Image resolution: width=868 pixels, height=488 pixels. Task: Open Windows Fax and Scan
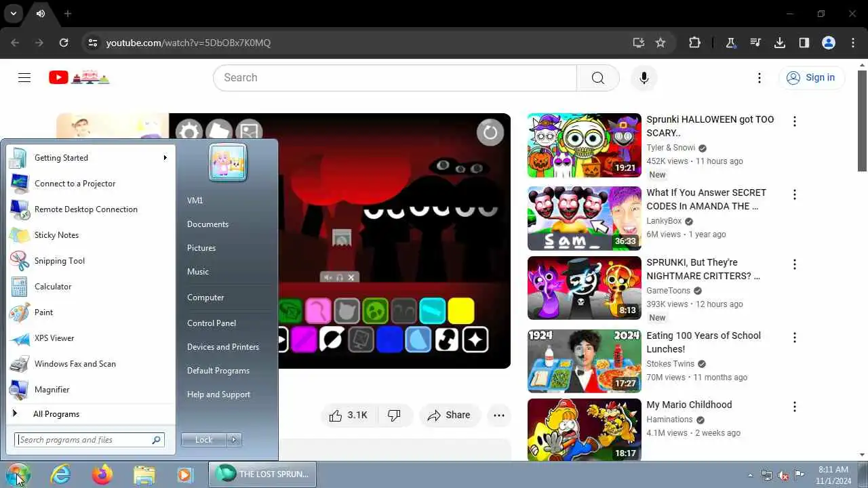pyautogui.click(x=90, y=364)
